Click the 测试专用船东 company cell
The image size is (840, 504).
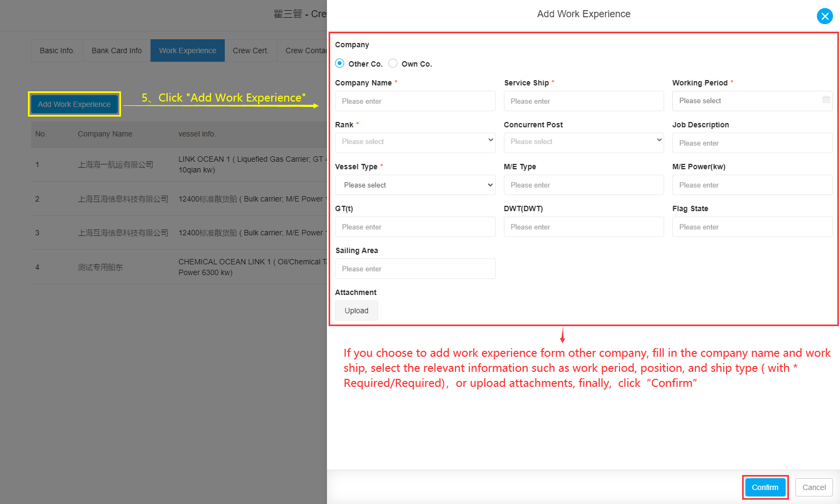(x=101, y=267)
